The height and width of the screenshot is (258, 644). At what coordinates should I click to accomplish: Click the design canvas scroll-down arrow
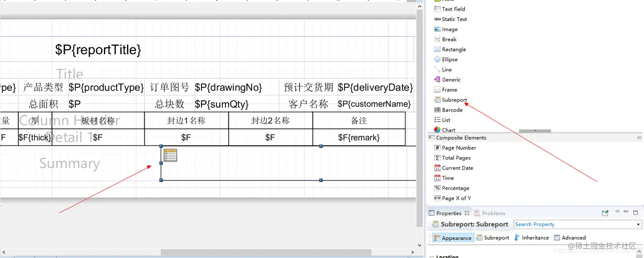(x=420, y=245)
